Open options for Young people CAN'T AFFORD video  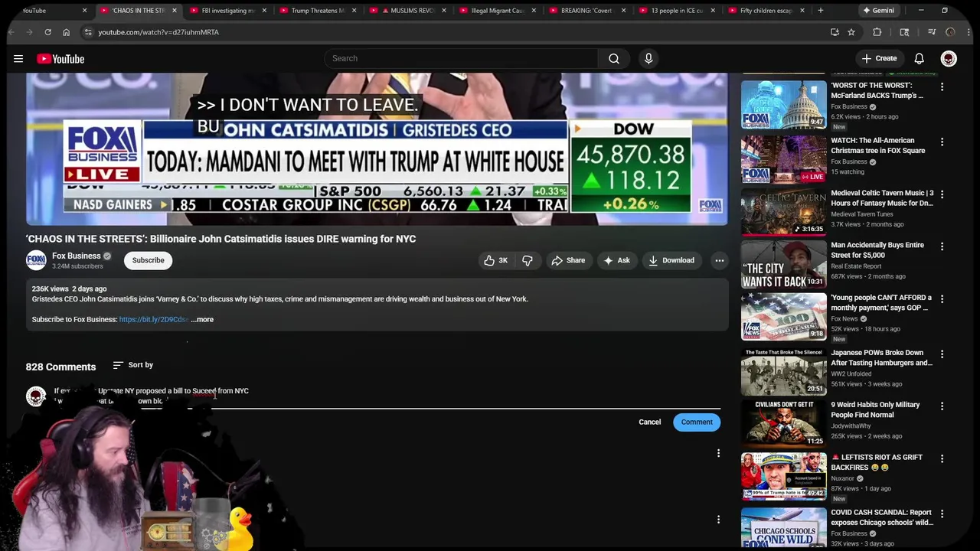(942, 299)
